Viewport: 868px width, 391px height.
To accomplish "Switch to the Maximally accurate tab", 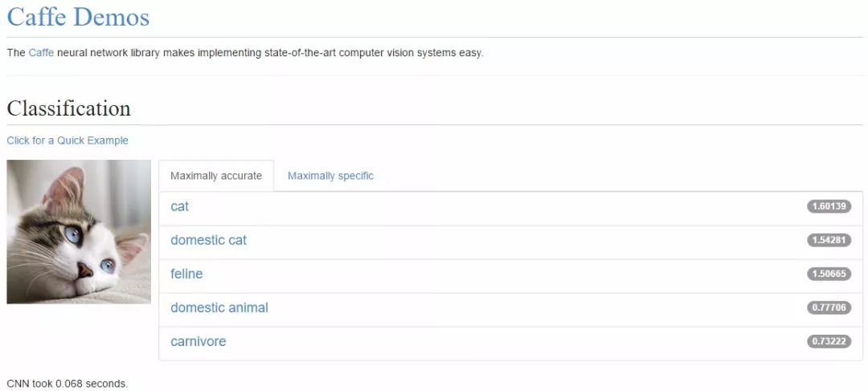I will (x=216, y=176).
